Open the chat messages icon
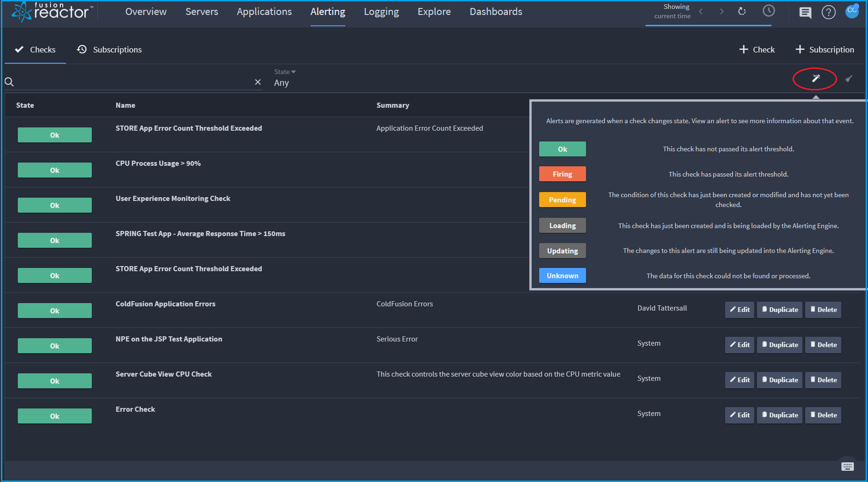The width and height of the screenshot is (868, 482). (805, 13)
